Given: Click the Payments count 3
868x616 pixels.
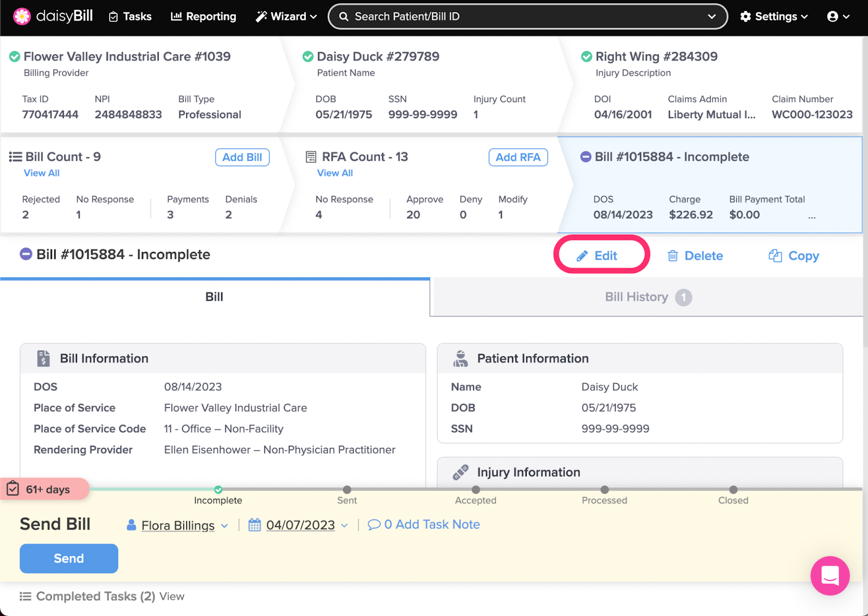Looking at the screenshot, I should [170, 215].
